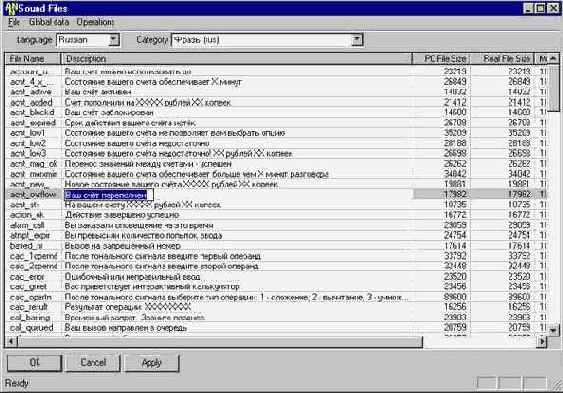This screenshot has width=563, height=393.
Task: Select the acnt_low2 file name
Action: point(28,144)
